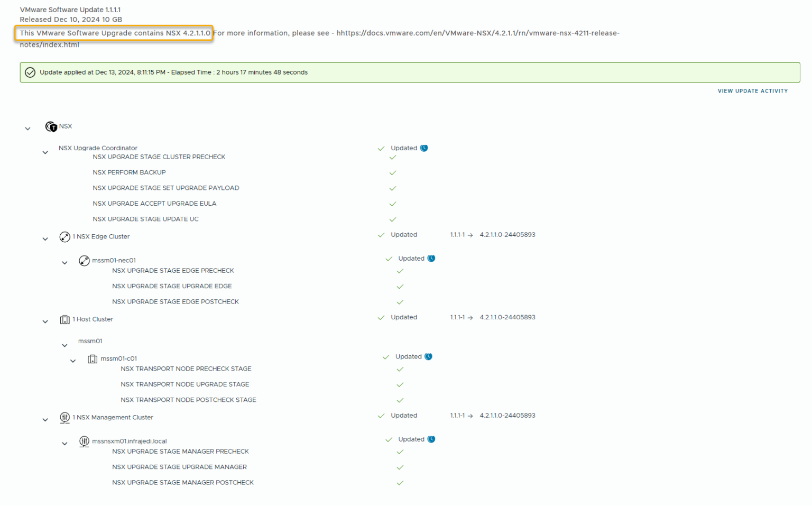Click the cluster icon beside 1 Host Cluster
The image size is (812, 506).
pos(64,319)
